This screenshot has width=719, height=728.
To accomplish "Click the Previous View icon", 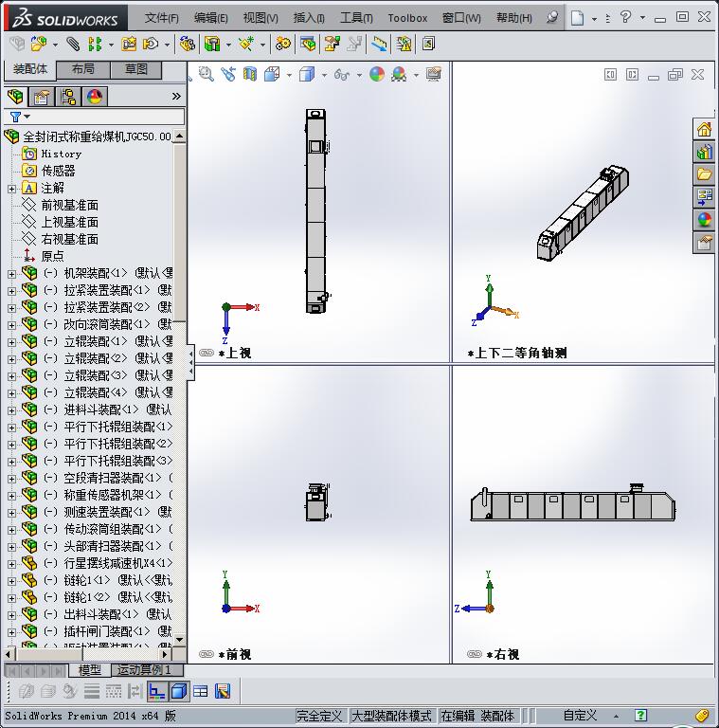I will click(x=228, y=74).
